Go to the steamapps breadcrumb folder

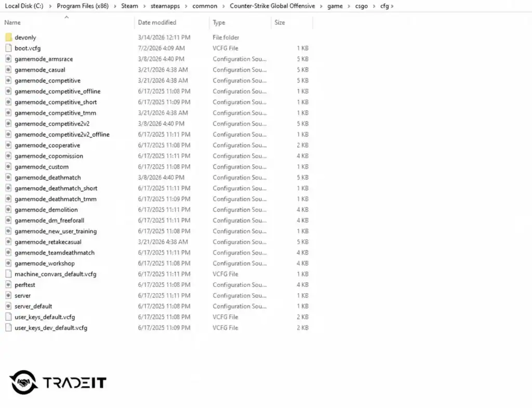tap(165, 6)
